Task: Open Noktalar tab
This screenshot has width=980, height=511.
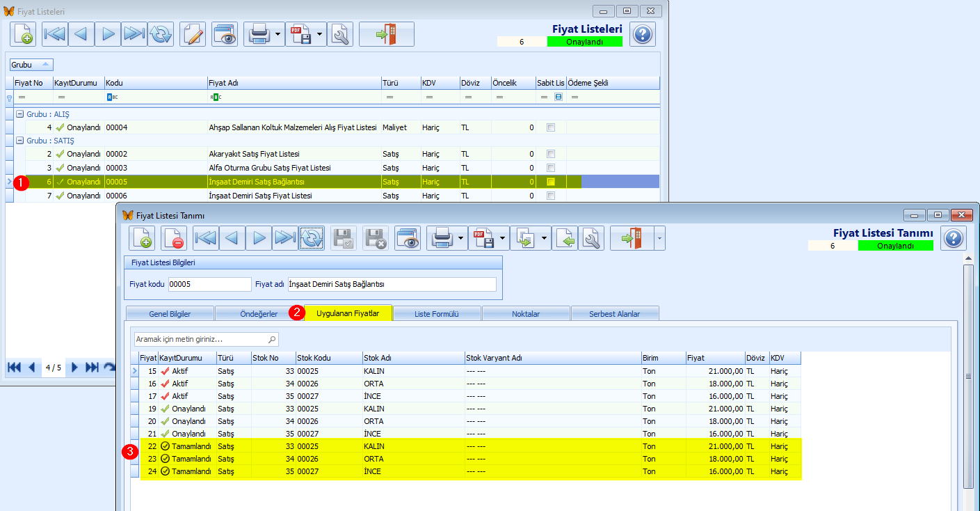Action: coord(526,314)
